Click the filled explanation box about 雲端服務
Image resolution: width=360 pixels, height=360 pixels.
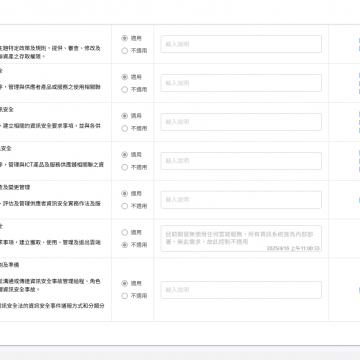(241, 238)
